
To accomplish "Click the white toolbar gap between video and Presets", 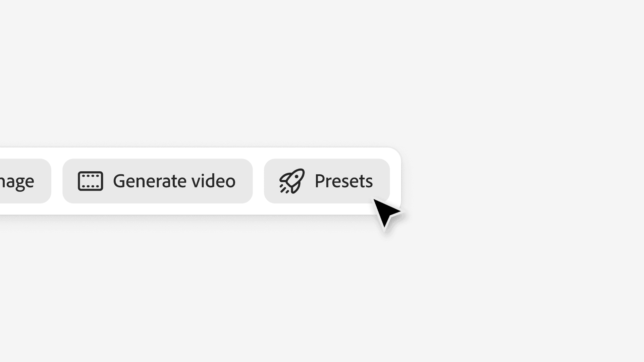I will pos(258,181).
